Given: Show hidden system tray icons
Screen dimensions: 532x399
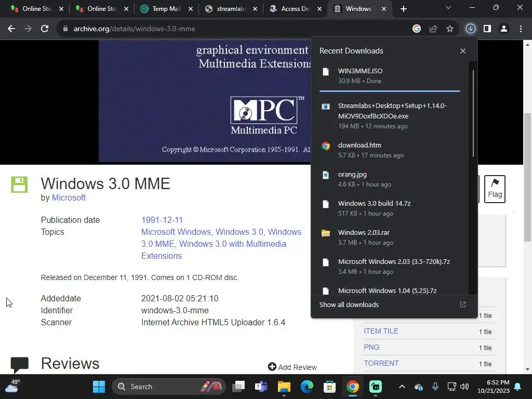Looking at the screenshot, I should (x=402, y=387).
